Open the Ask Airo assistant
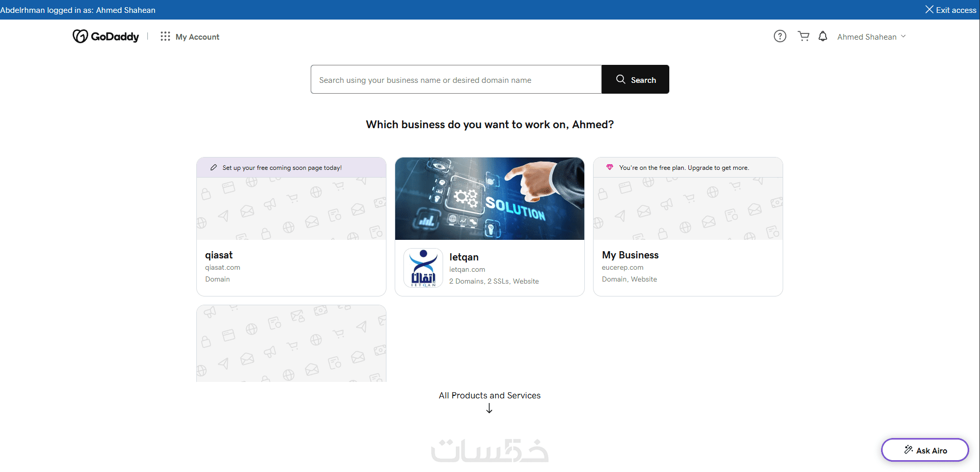The width and height of the screenshot is (980, 472). tap(925, 450)
